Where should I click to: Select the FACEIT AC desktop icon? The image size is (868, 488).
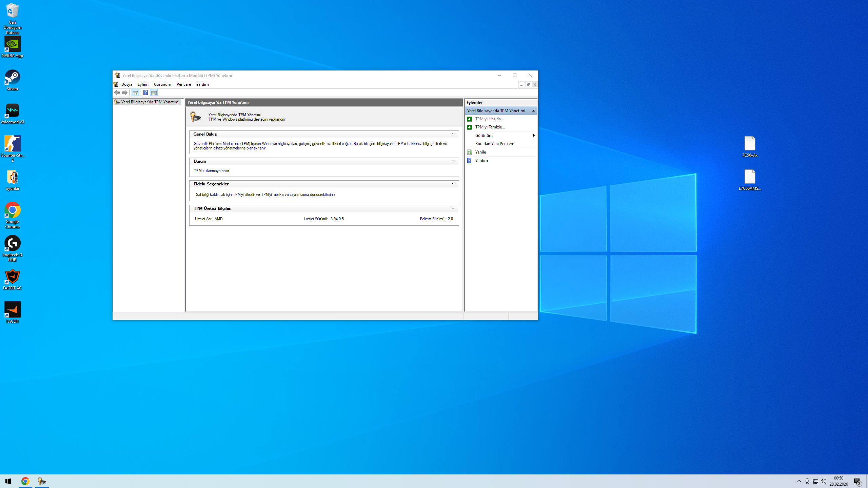coord(12,279)
